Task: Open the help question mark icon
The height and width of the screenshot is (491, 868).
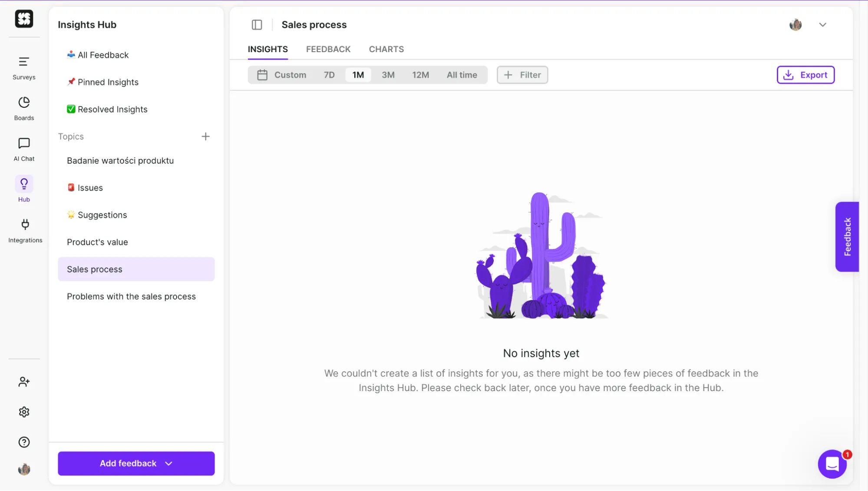Action: coord(24,442)
